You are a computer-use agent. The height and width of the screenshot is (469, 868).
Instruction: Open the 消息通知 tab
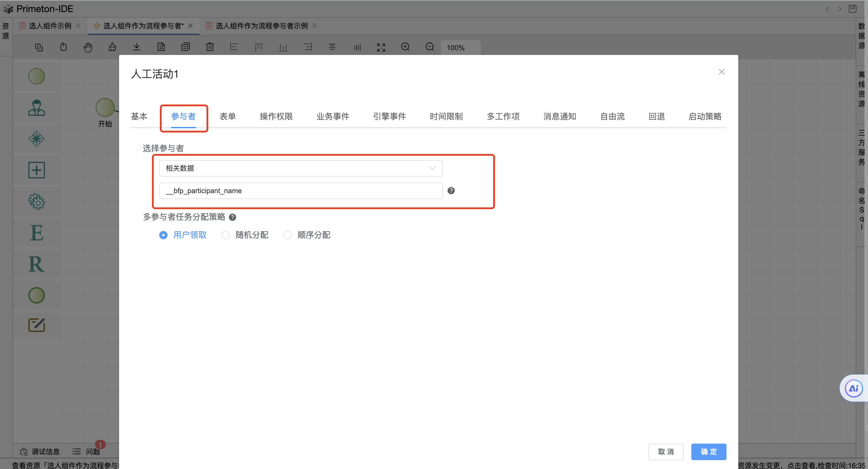click(x=559, y=117)
